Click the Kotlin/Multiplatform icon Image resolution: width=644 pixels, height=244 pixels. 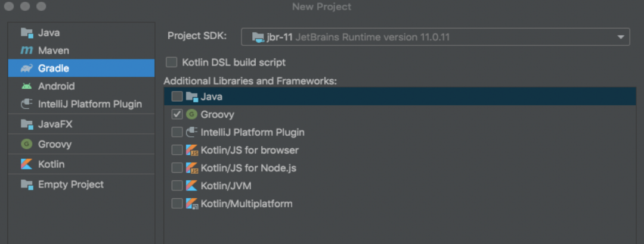pyautogui.click(x=192, y=204)
